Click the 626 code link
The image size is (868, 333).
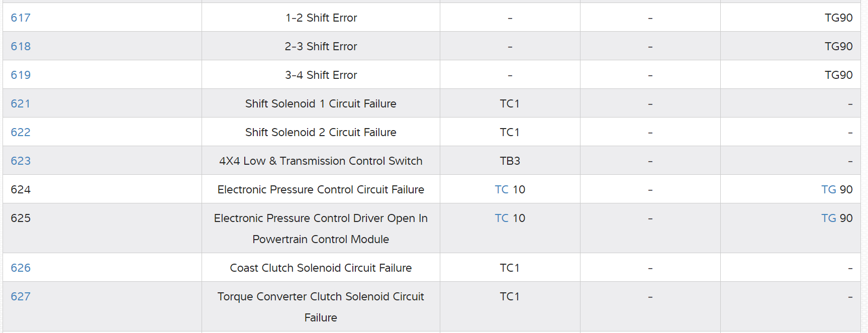pyautogui.click(x=21, y=268)
